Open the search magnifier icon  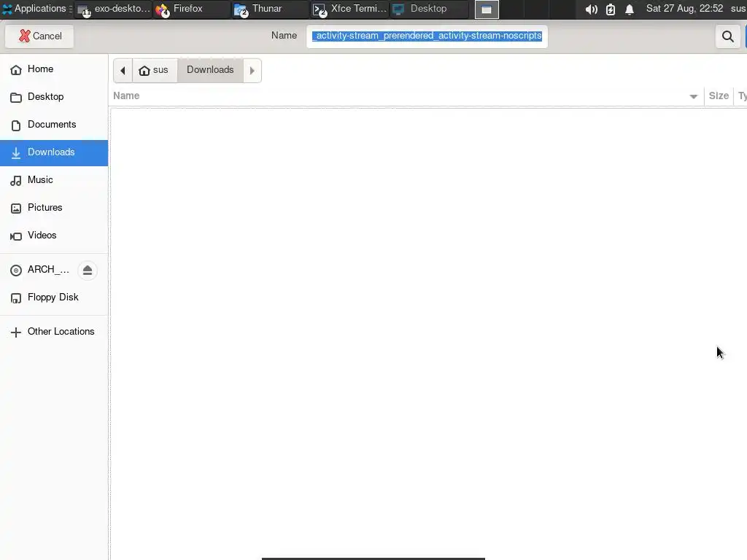pos(727,36)
